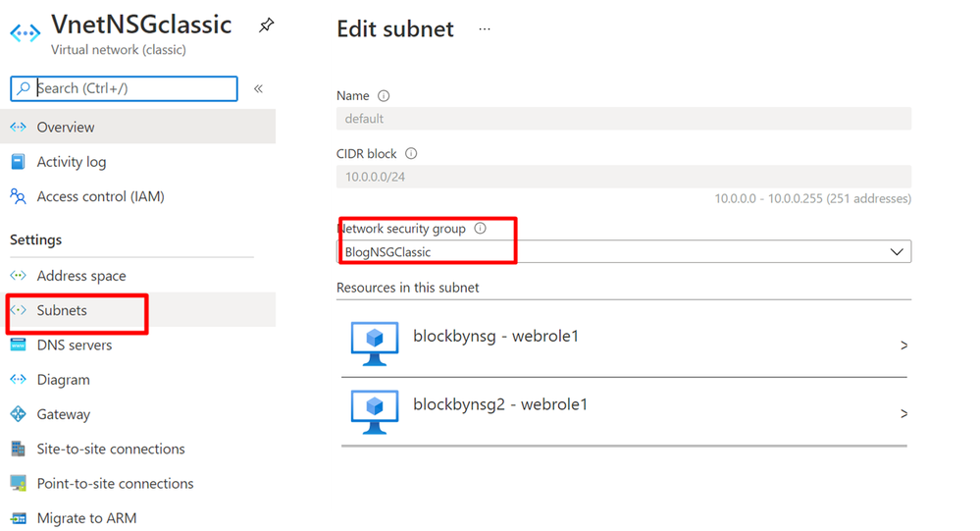The height and width of the screenshot is (531, 980).
Task: Click the Gateway icon
Action: (18, 414)
